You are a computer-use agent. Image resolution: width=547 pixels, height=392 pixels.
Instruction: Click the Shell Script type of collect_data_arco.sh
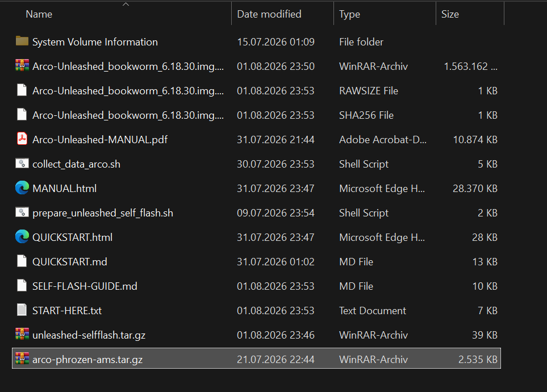(364, 164)
